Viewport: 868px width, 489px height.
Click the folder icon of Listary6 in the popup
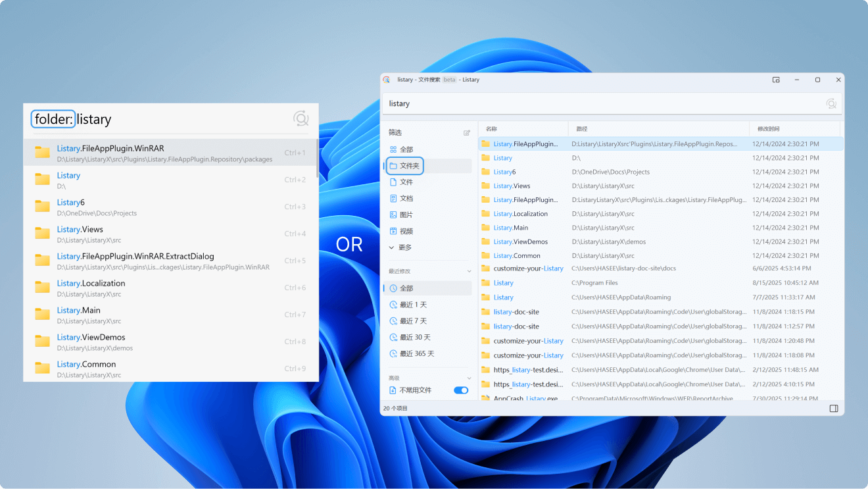43,207
